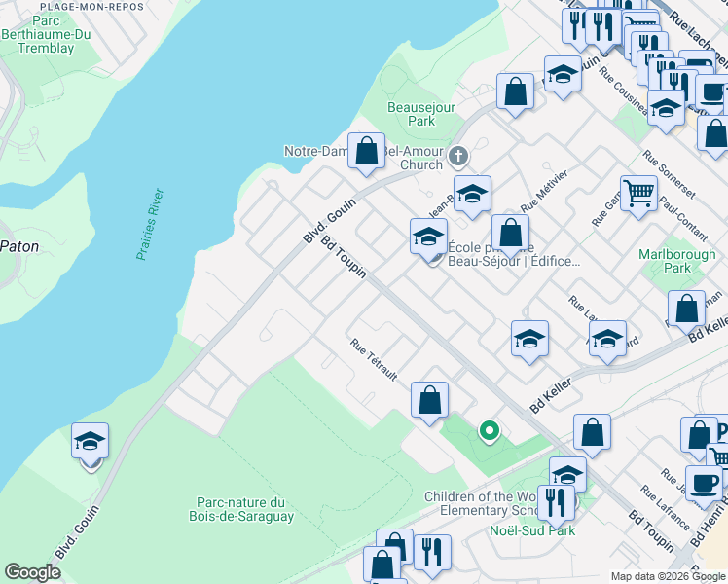728x584 pixels.
Task: Click 'Parc-nature du Bois-de-Saraguay' label
Action: 241,509
